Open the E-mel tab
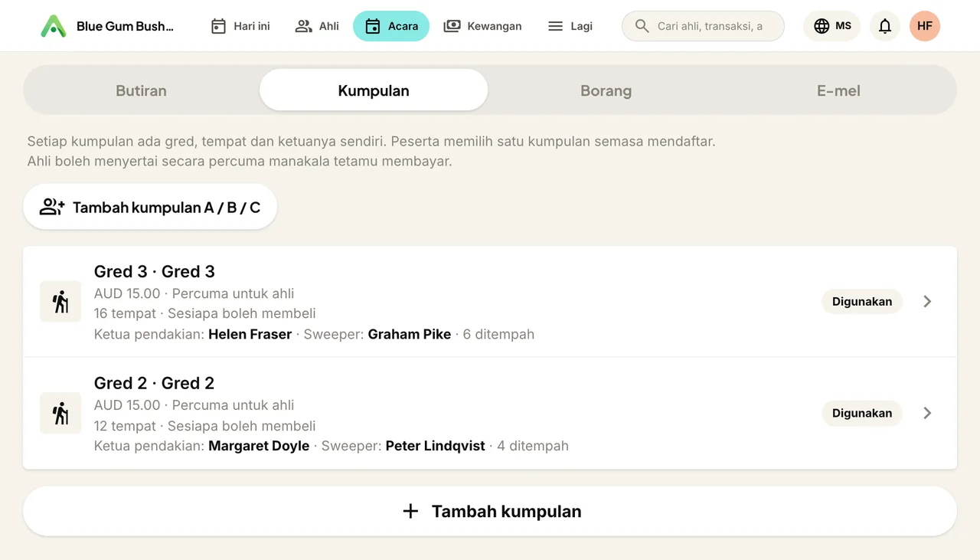Image resolution: width=980 pixels, height=560 pixels. [x=838, y=90]
